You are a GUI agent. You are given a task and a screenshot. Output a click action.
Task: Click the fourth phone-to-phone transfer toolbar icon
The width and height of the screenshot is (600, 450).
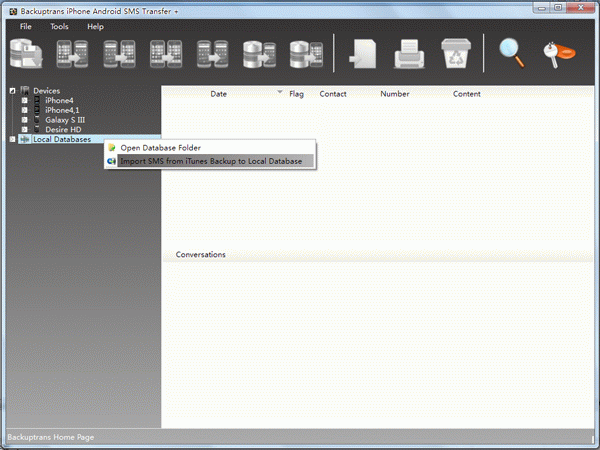[x=213, y=54]
